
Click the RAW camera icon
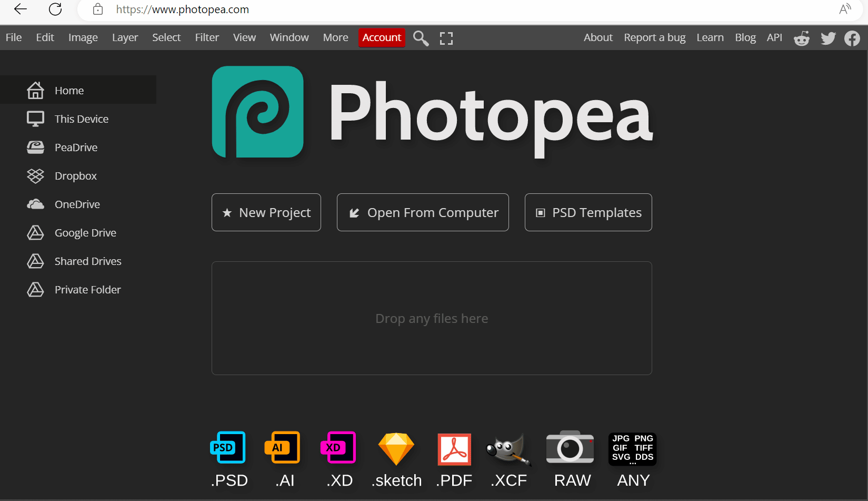(x=570, y=447)
